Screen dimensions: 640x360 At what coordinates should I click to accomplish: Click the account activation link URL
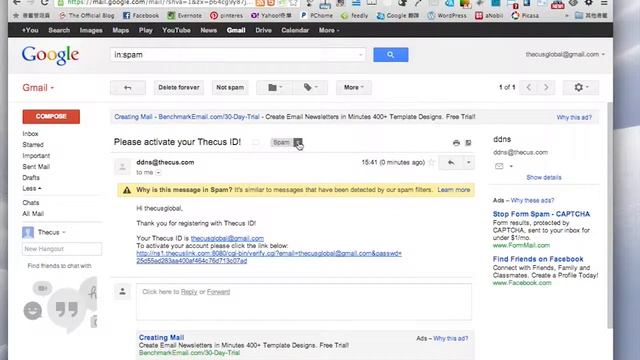[269, 257]
